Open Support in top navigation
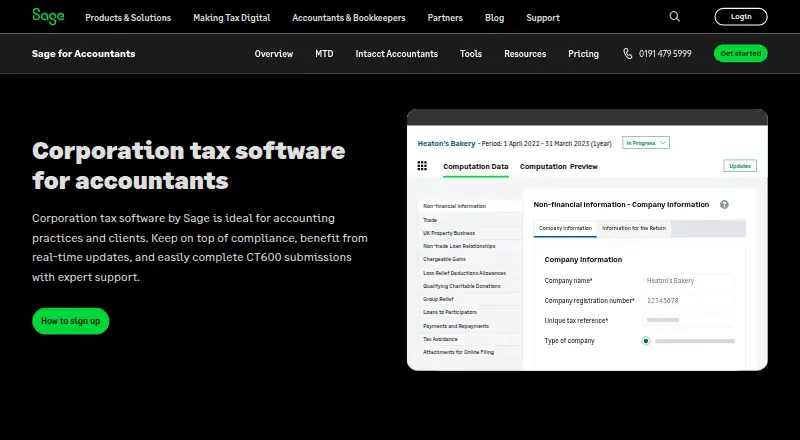 [543, 18]
